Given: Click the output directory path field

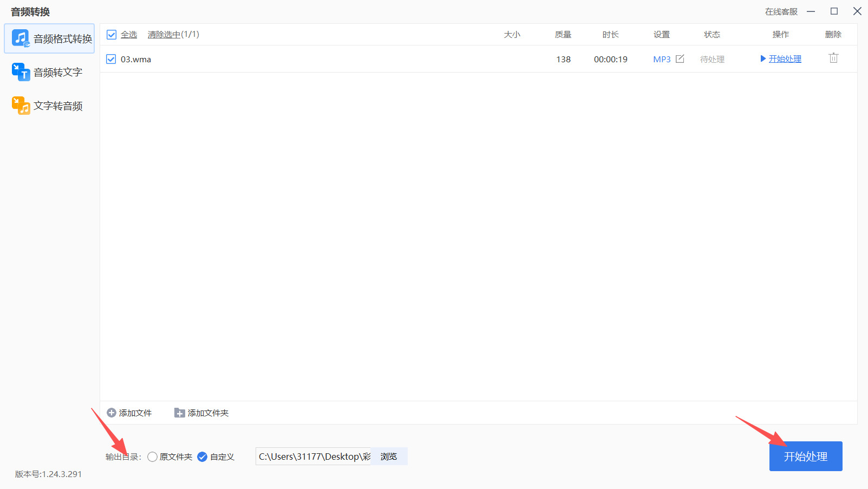Looking at the screenshot, I should coord(314,457).
